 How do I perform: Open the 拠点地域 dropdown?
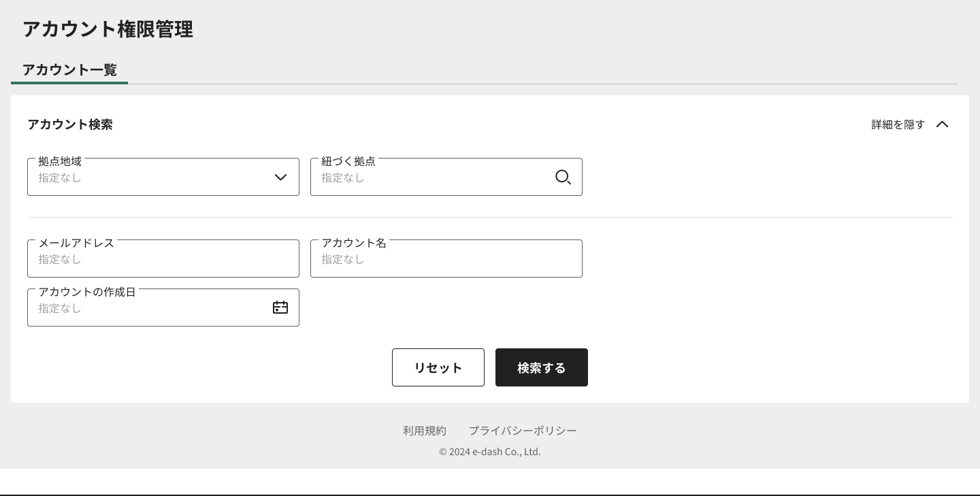[x=163, y=177]
